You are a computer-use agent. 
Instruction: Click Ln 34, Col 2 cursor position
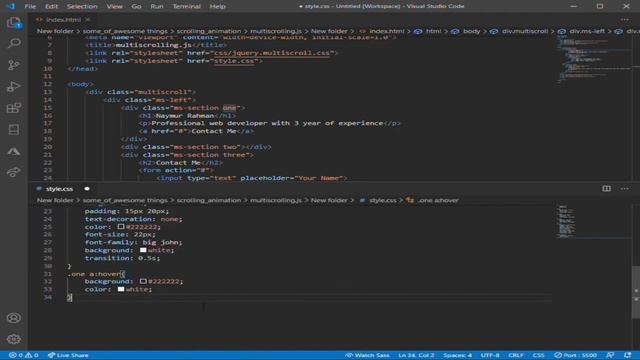[416, 355]
